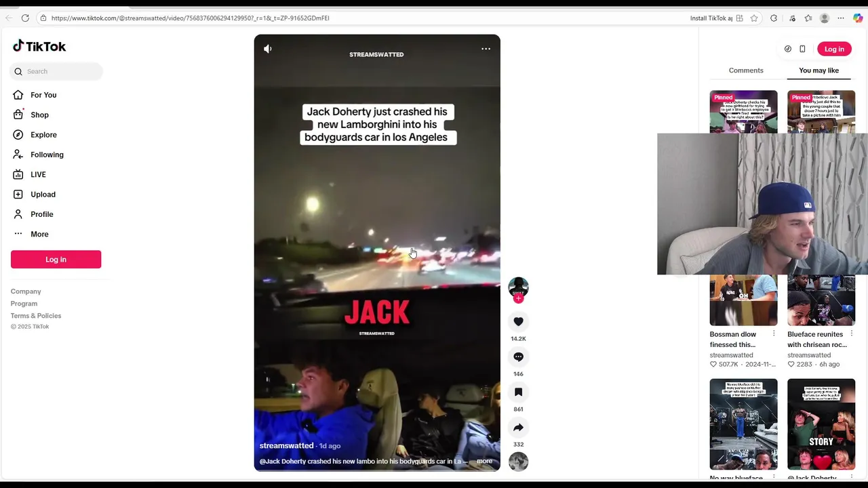Image resolution: width=868 pixels, height=488 pixels.
Task: Click the 14.2K like count
Action: tap(518, 339)
